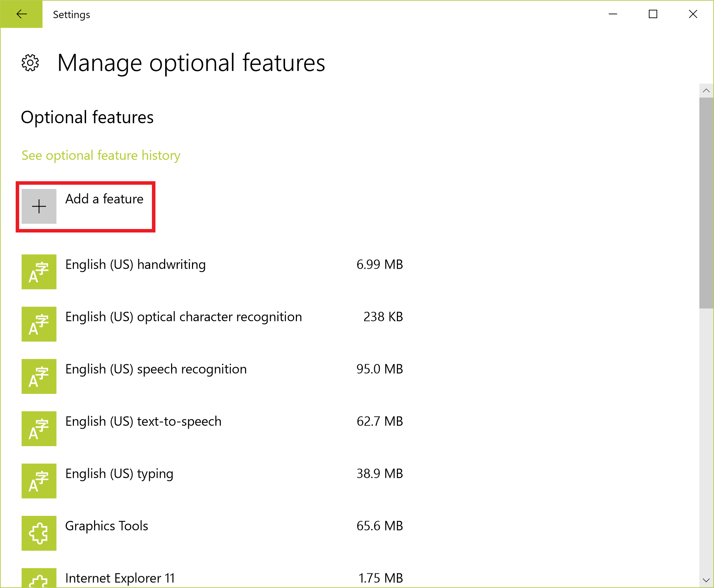714x588 pixels.
Task: Click the text-to-speech language icon
Action: tap(39, 429)
